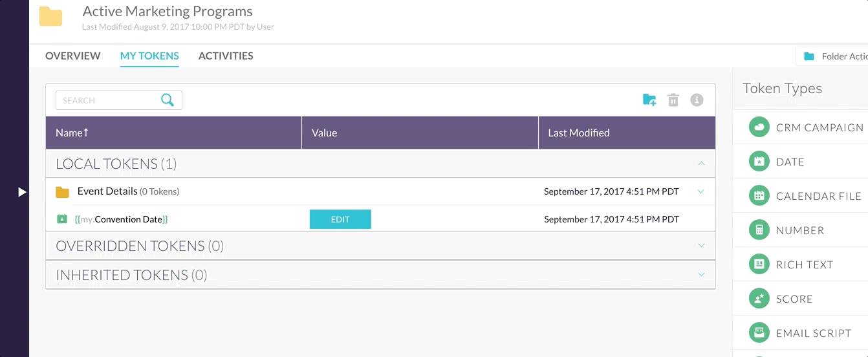Image resolution: width=868 pixels, height=357 pixels.
Task: Expand the Overridden Tokens section
Action: point(701,246)
